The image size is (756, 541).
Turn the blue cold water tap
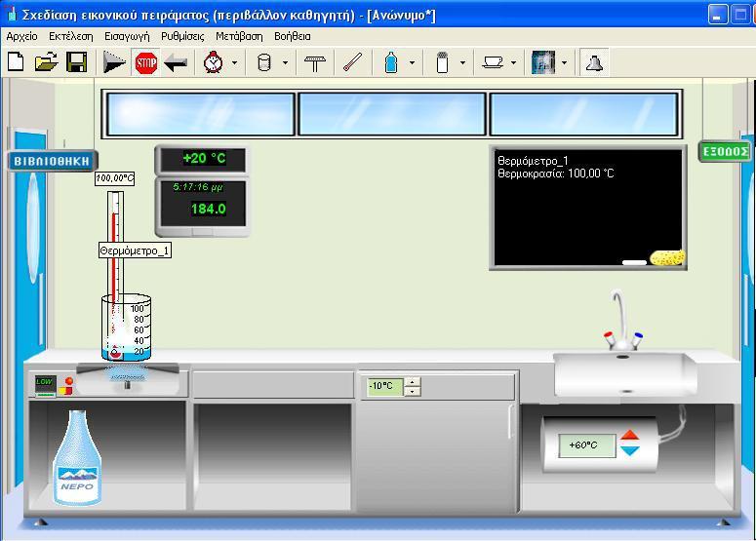coord(638,336)
